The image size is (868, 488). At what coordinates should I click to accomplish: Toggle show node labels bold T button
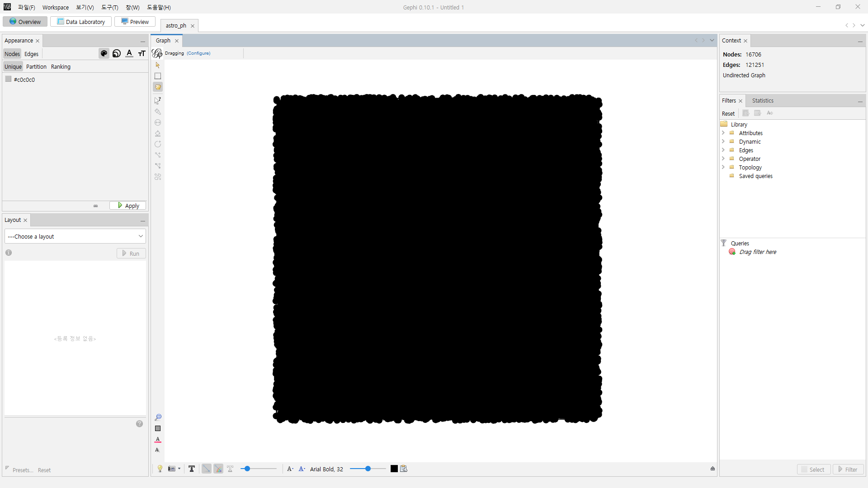192,469
